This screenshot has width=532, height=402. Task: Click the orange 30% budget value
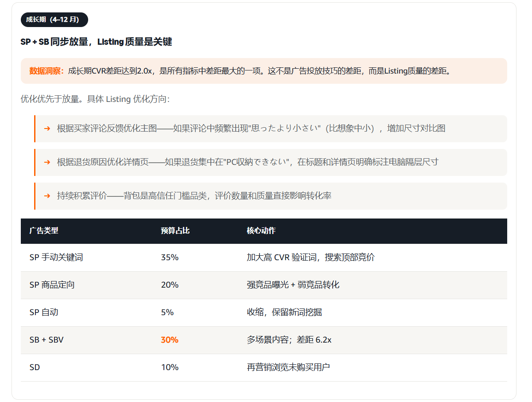pyautogui.click(x=170, y=340)
